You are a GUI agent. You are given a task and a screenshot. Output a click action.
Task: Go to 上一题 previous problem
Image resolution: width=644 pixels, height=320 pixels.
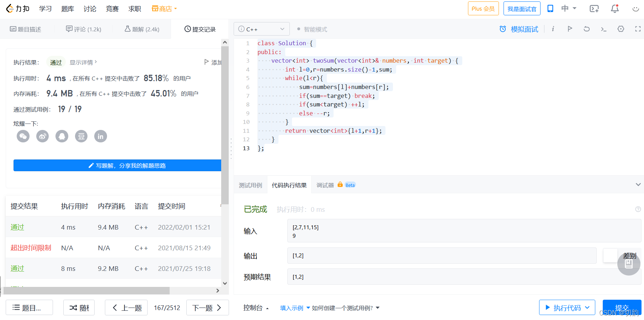(126, 308)
